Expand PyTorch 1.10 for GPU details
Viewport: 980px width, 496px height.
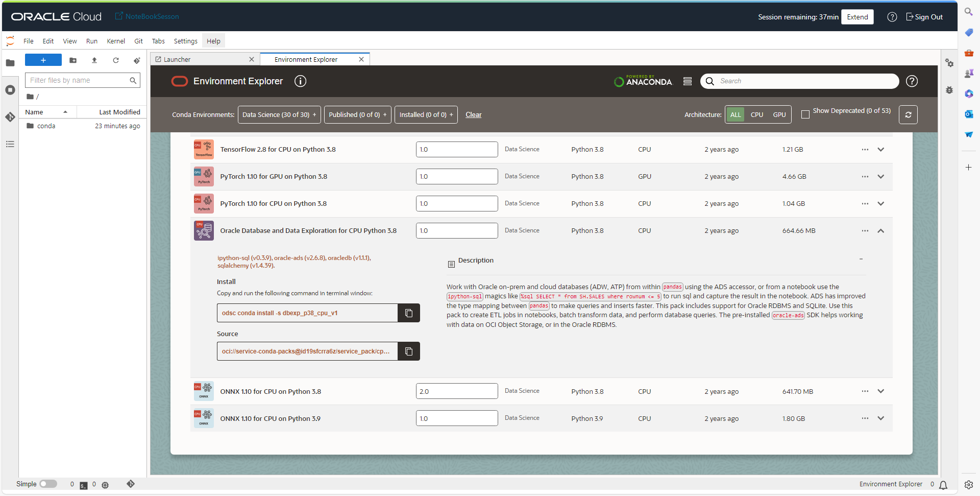880,177
